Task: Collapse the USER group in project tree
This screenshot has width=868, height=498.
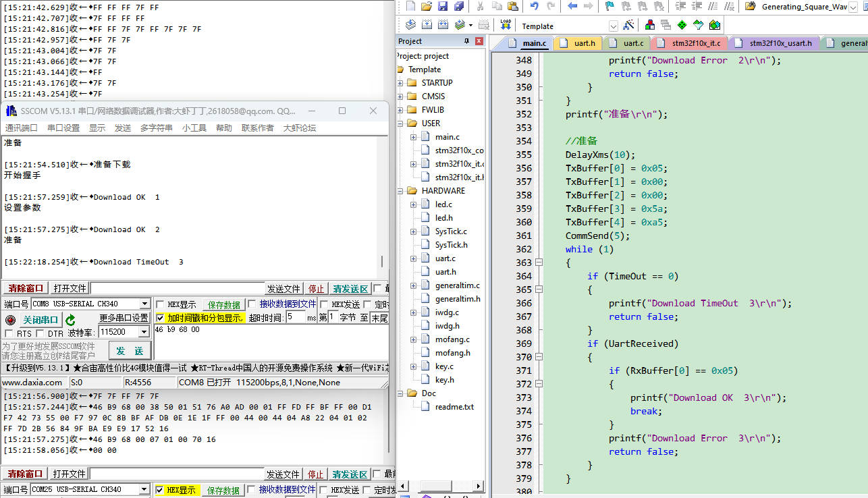Action: pos(400,123)
